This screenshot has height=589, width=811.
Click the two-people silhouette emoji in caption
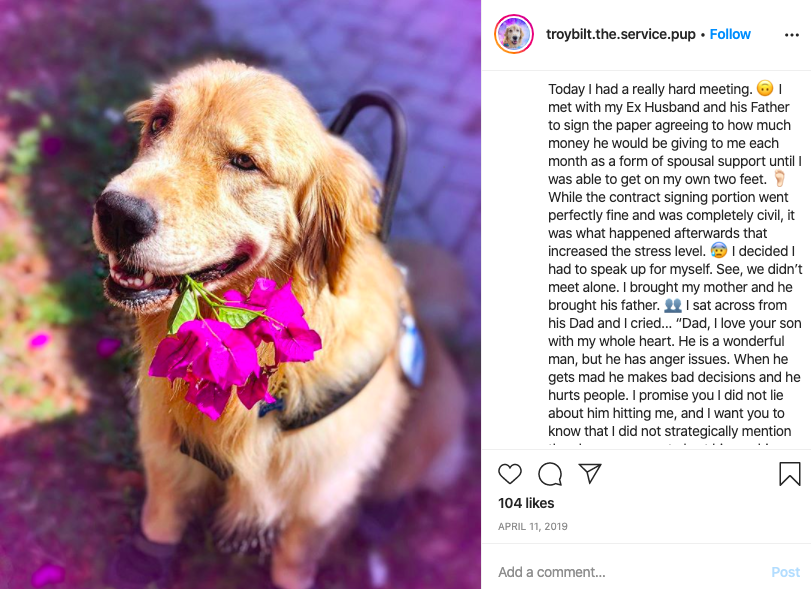tap(672, 305)
